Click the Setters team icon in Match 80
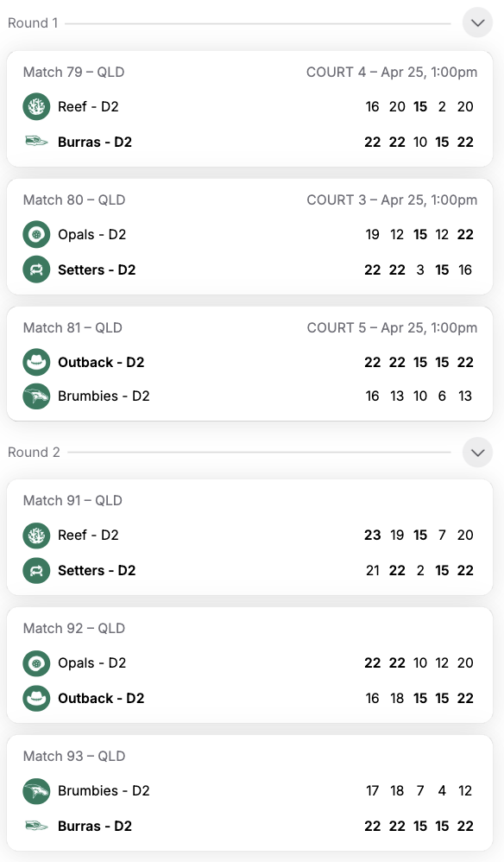This screenshot has width=504, height=862. [36, 269]
